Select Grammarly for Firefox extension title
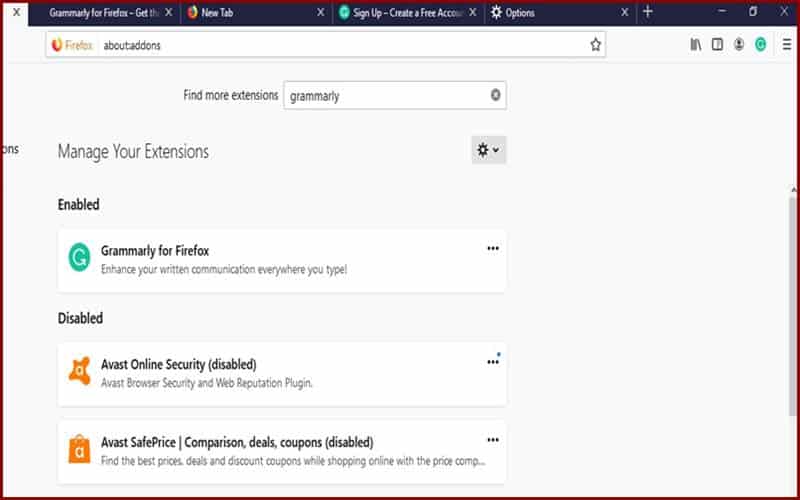 click(155, 251)
